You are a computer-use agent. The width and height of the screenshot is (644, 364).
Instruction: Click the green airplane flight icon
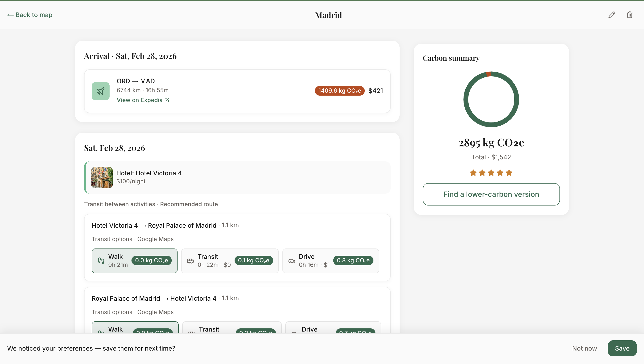[100, 91]
